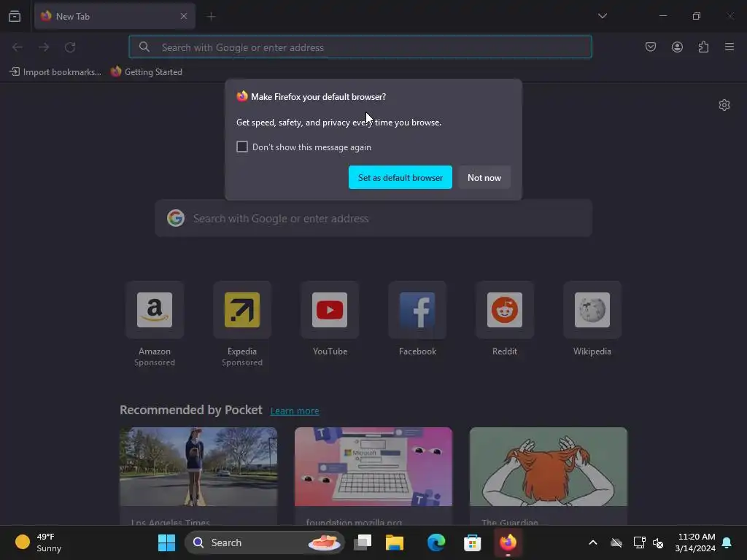747x560 pixels.
Task: Click the Google logo in search box
Action: [x=176, y=218]
